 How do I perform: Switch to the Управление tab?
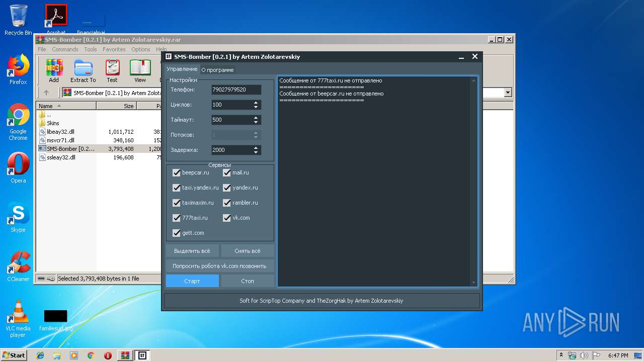click(x=182, y=69)
